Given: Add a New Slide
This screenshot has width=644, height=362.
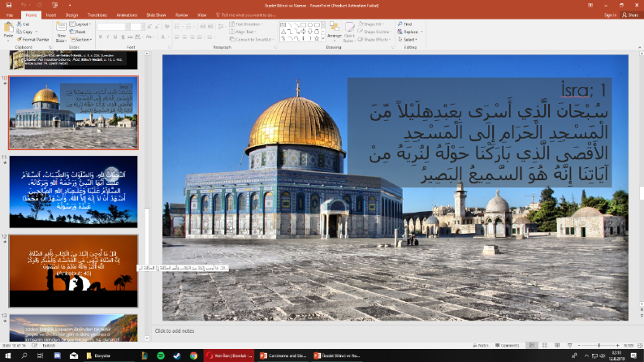Looking at the screenshot, I should 61,32.
